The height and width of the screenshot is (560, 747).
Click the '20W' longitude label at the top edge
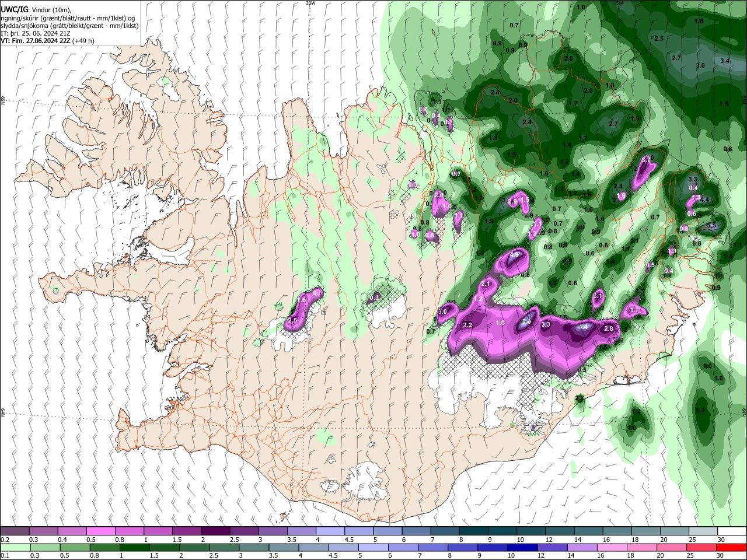(310, 3)
